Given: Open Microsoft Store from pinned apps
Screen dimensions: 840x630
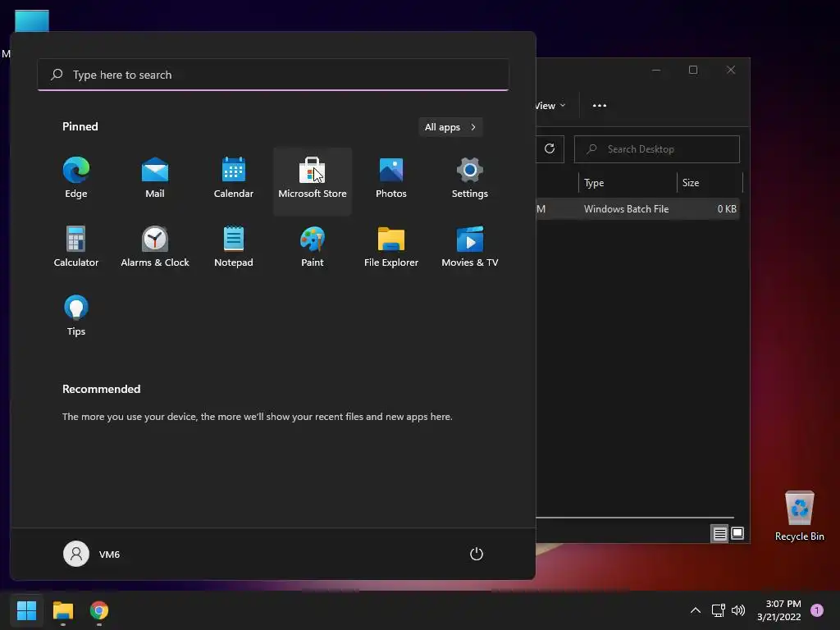Looking at the screenshot, I should click(x=313, y=180).
